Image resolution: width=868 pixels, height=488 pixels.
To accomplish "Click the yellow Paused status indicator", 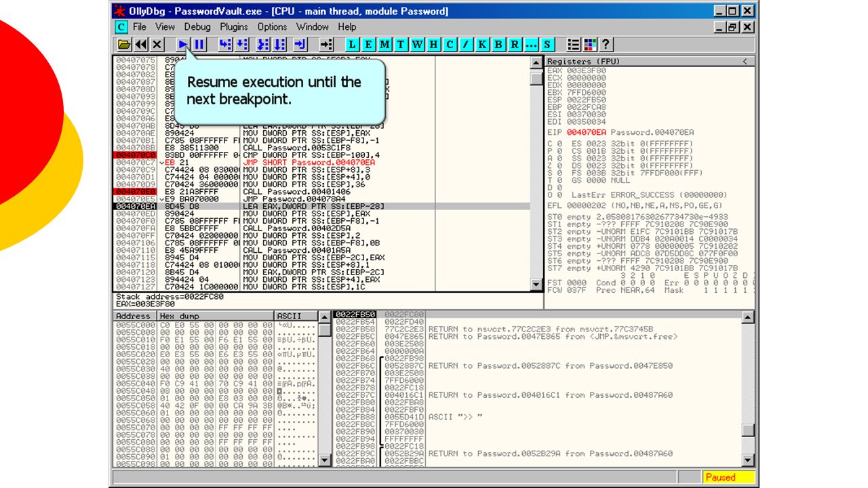I will click(x=728, y=477).
